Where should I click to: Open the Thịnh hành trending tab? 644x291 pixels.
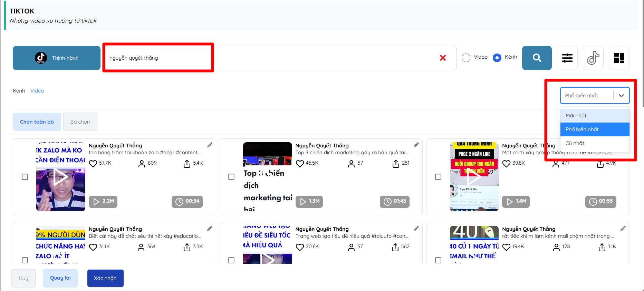click(57, 58)
